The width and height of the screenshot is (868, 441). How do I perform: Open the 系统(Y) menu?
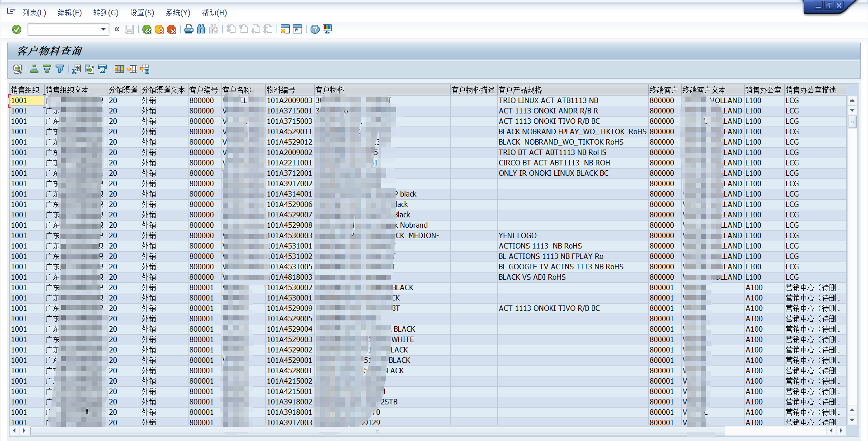[178, 13]
